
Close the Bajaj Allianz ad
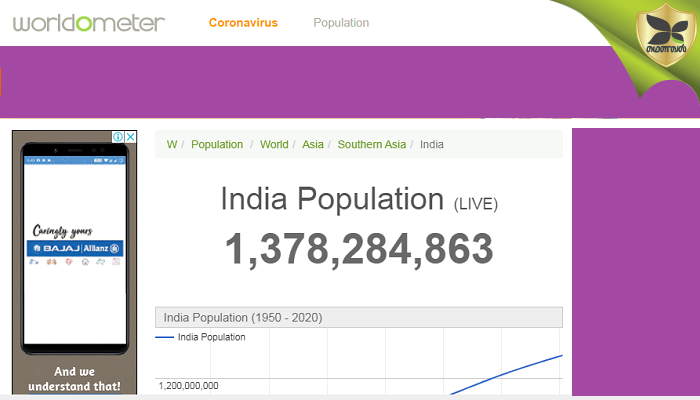click(130, 137)
